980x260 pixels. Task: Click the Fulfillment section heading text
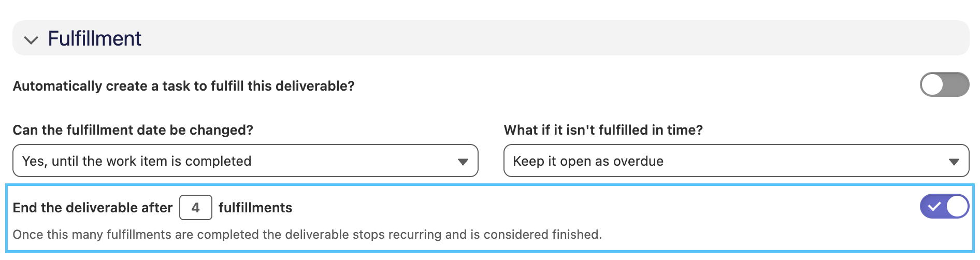pyautogui.click(x=95, y=38)
